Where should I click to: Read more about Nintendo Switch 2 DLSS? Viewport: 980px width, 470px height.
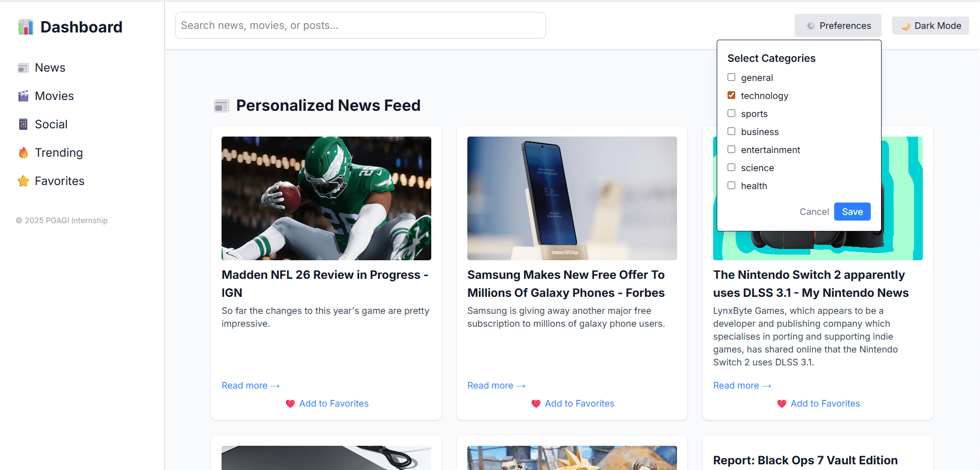pos(742,386)
